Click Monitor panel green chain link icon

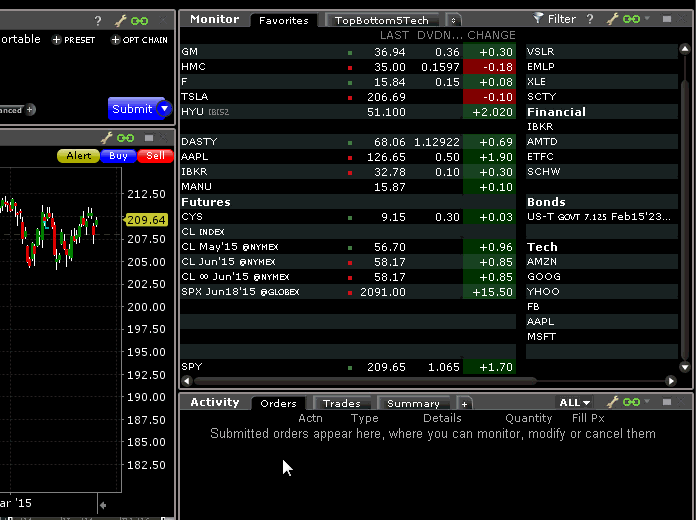point(631,19)
